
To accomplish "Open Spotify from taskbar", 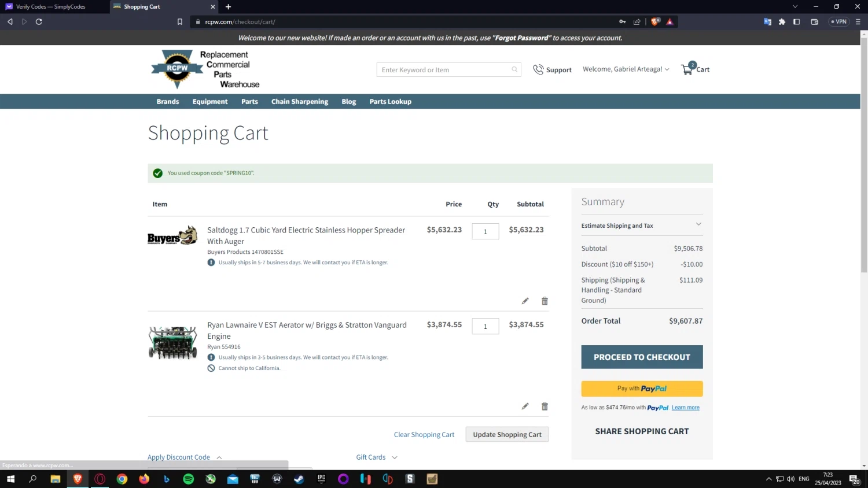I will pos(189,479).
